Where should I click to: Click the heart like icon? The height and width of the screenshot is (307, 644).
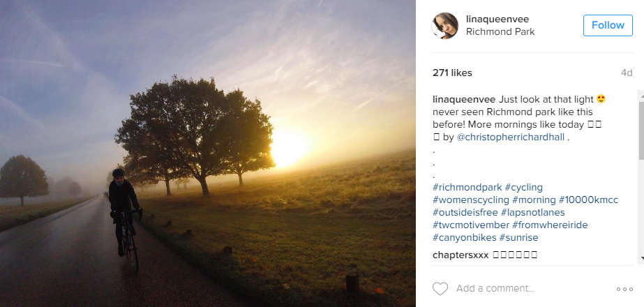(440, 288)
